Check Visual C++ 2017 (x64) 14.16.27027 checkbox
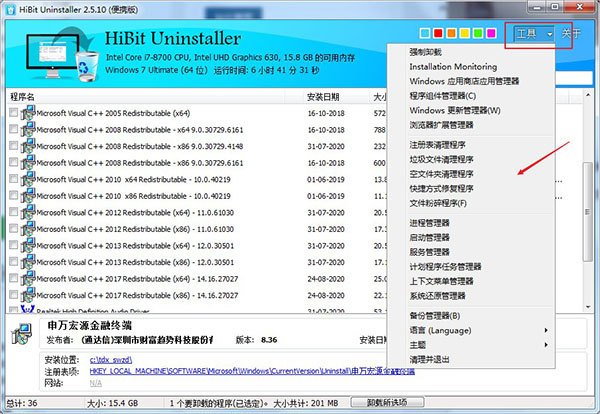 [x=13, y=278]
